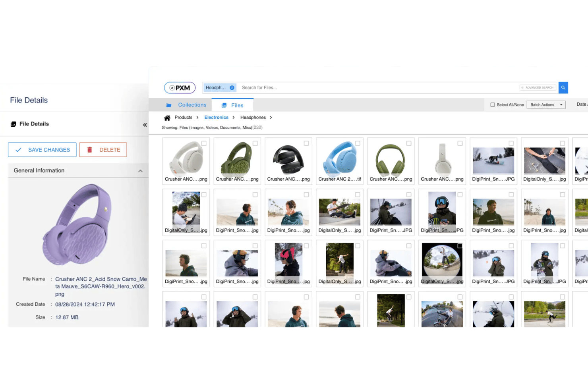588x392 pixels.
Task: Click the File Details heading title
Action: 29,100
